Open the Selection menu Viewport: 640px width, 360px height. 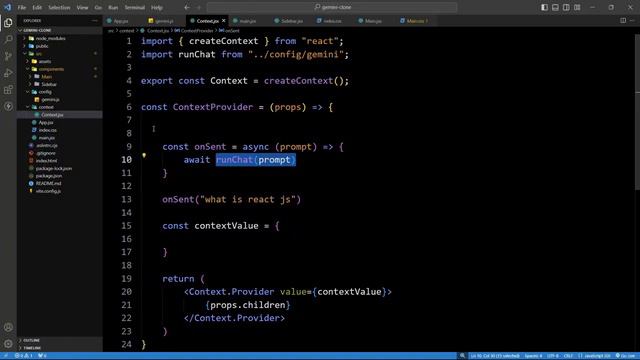[x=59, y=7]
